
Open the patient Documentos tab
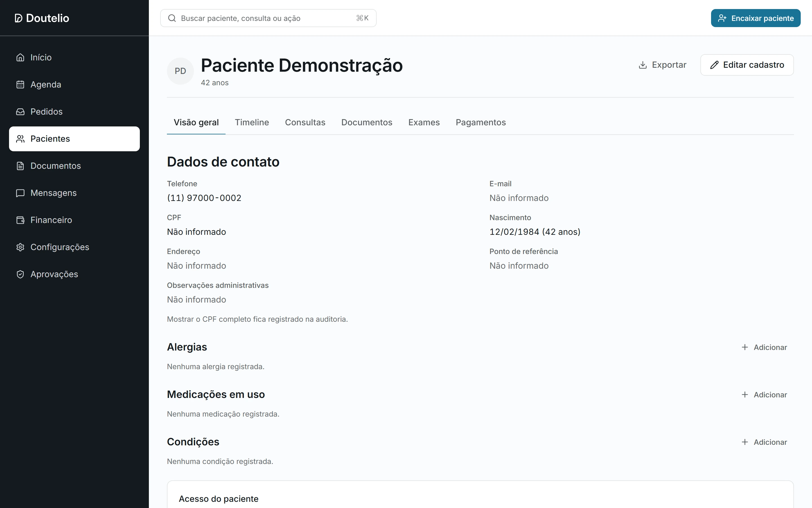point(367,122)
